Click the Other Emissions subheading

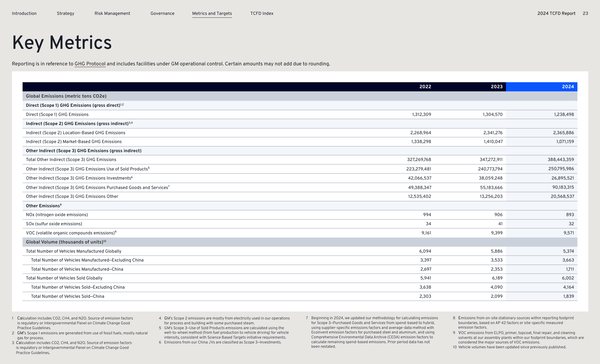[x=44, y=206]
